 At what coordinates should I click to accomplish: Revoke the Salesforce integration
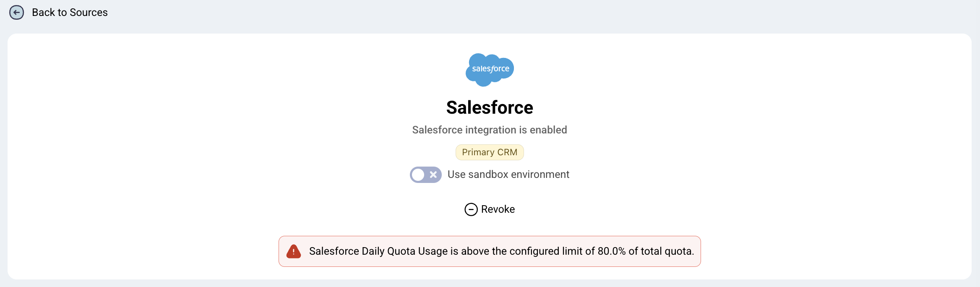(490, 209)
